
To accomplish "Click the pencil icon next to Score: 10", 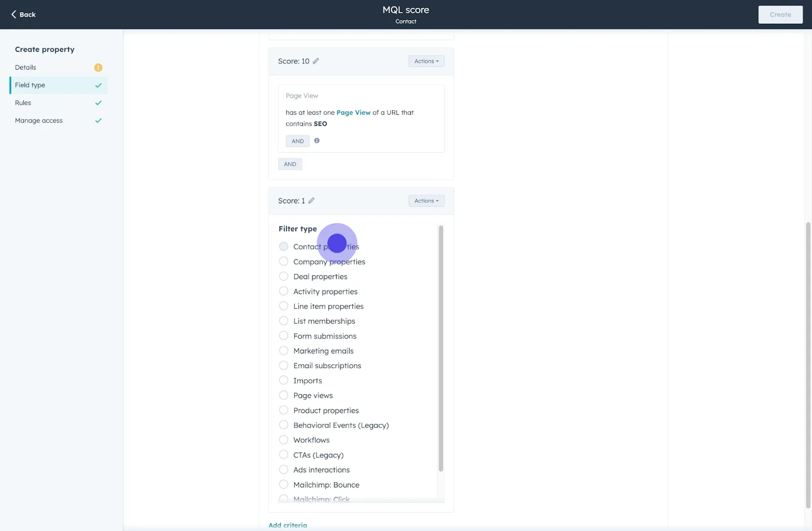I will 316,61.
